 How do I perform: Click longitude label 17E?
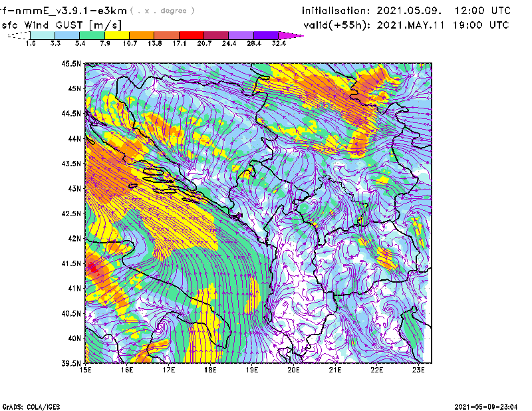[169, 370]
